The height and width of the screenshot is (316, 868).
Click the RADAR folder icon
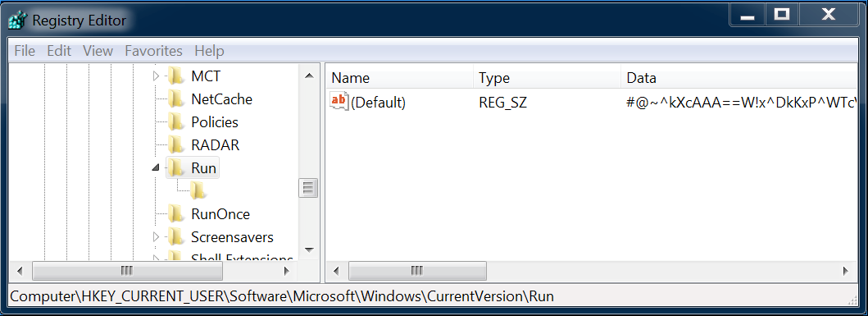click(x=176, y=144)
